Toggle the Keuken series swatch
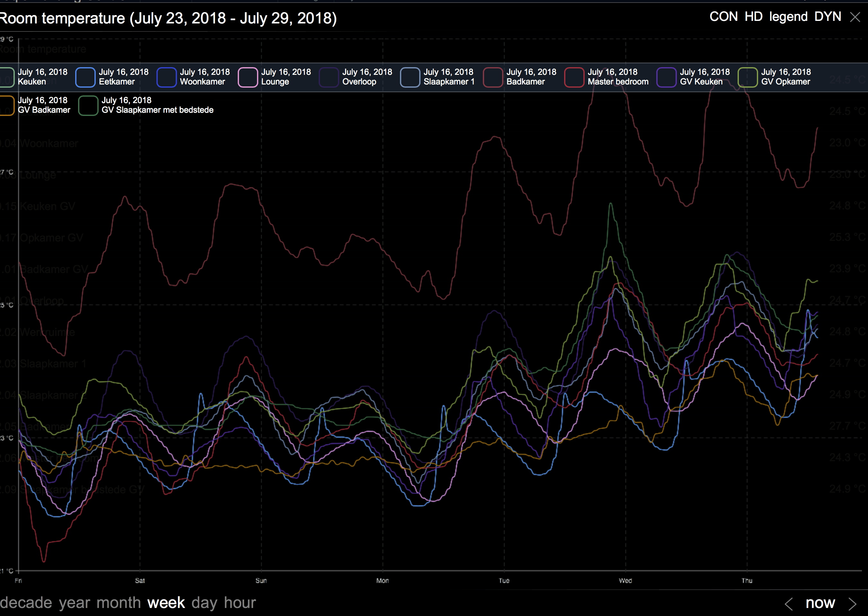 pyautogui.click(x=6, y=77)
